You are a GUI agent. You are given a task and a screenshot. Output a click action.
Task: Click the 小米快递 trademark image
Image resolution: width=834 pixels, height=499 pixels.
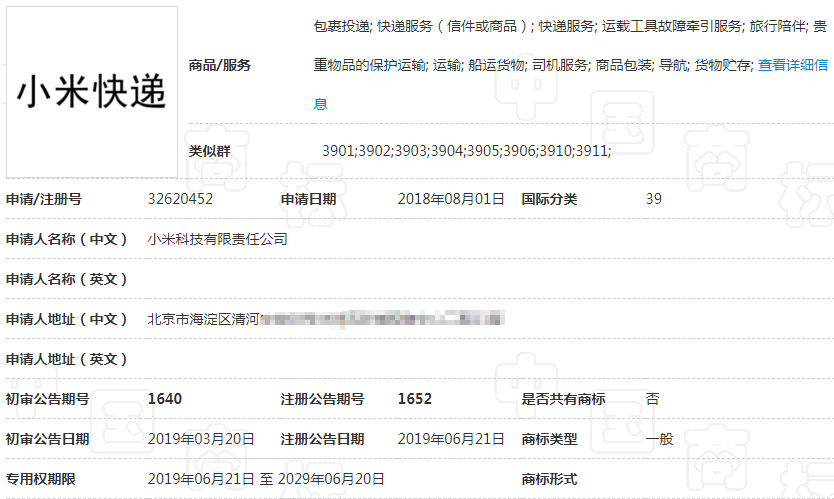point(91,92)
